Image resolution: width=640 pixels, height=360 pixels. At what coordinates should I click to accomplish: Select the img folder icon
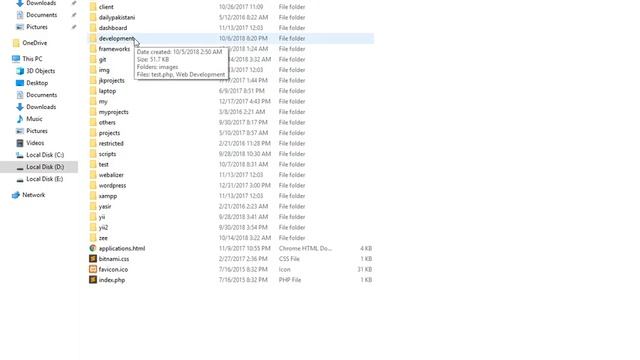(x=93, y=70)
